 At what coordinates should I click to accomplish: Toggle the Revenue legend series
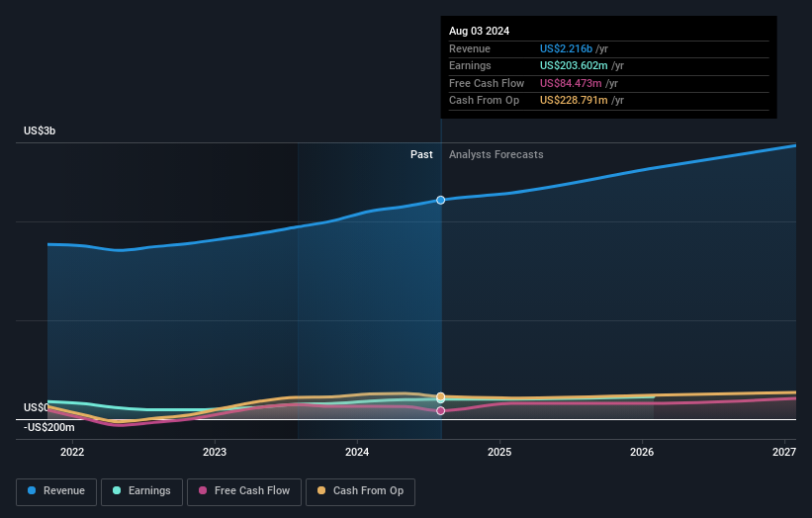coord(56,491)
